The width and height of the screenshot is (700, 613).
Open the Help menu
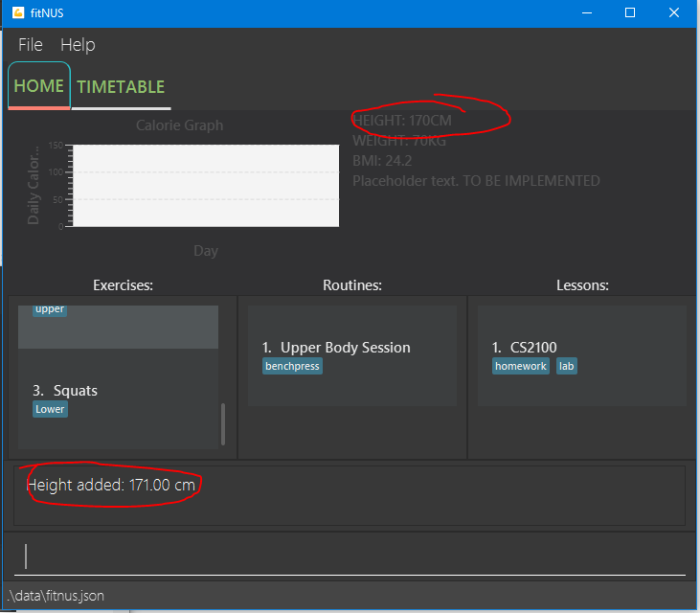click(x=78, y=45)
